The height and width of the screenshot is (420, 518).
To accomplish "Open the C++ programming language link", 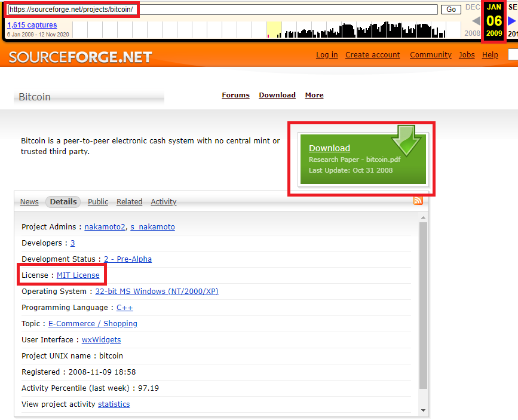I will tap(124, 308).
